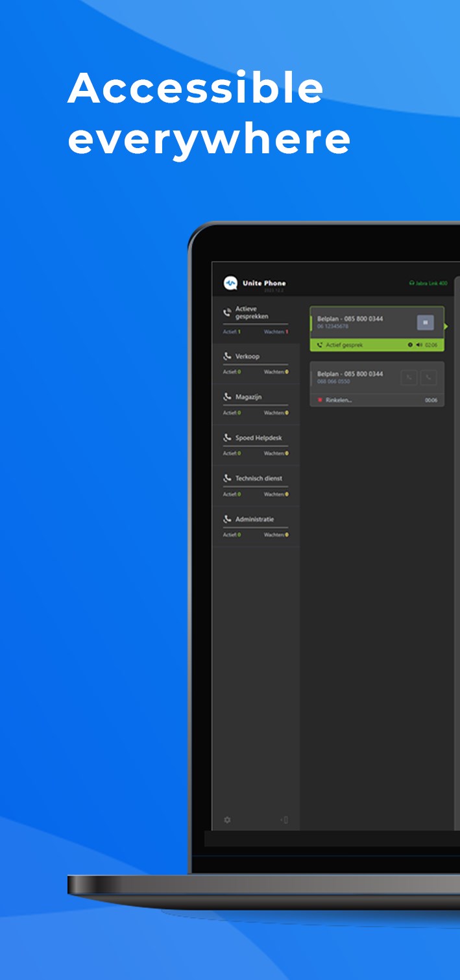Open settings via the gear icon
This screenshot has height=980, width=460.
227,820
